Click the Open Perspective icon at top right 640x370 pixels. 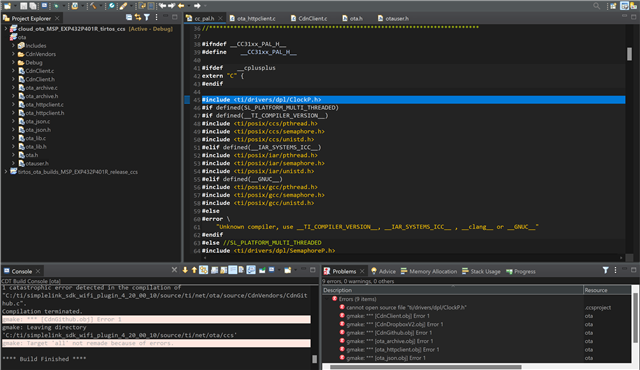coord(613,6)
